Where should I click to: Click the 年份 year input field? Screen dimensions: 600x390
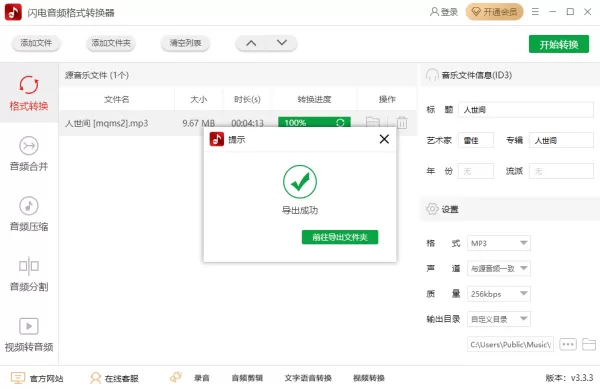tap(476, 171)
